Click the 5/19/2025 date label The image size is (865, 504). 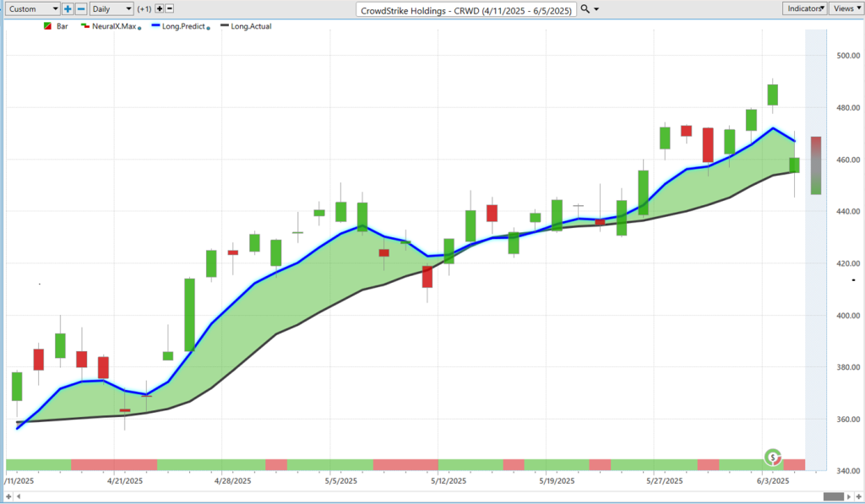click(x=557, y=481)
